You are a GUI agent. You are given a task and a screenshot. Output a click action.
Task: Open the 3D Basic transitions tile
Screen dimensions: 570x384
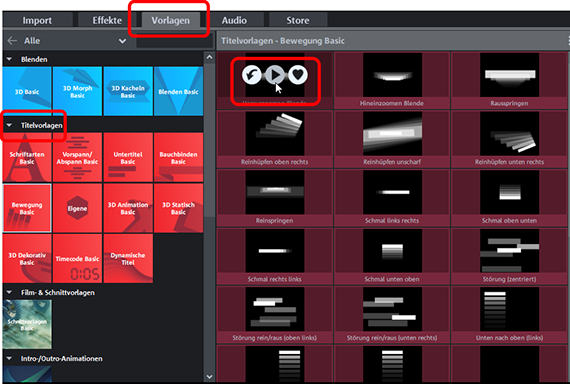pos(27,91)
